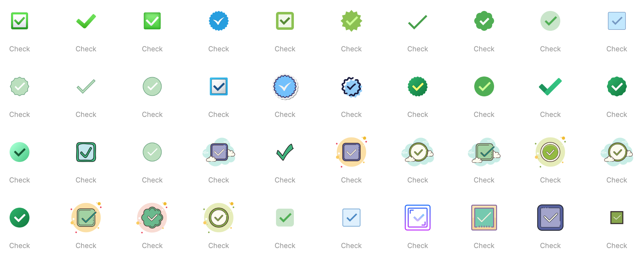
Task: Click the small olive square checkbox icon
Action: coord(617,218)
